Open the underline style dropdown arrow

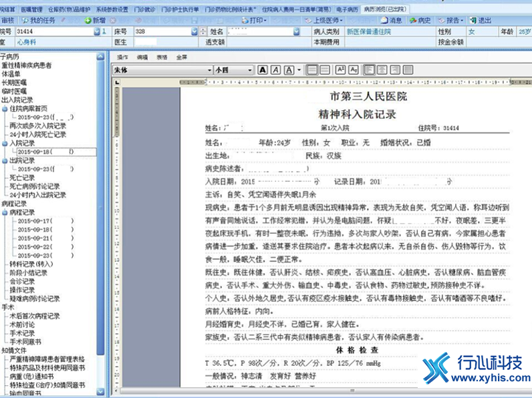point(299,70)
